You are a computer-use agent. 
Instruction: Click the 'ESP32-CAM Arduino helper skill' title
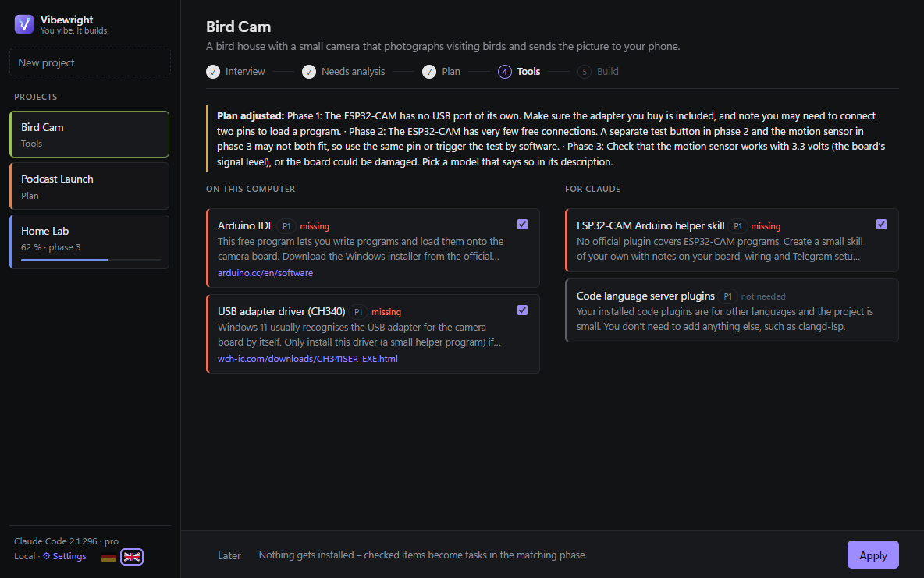[x=651, y=225]
